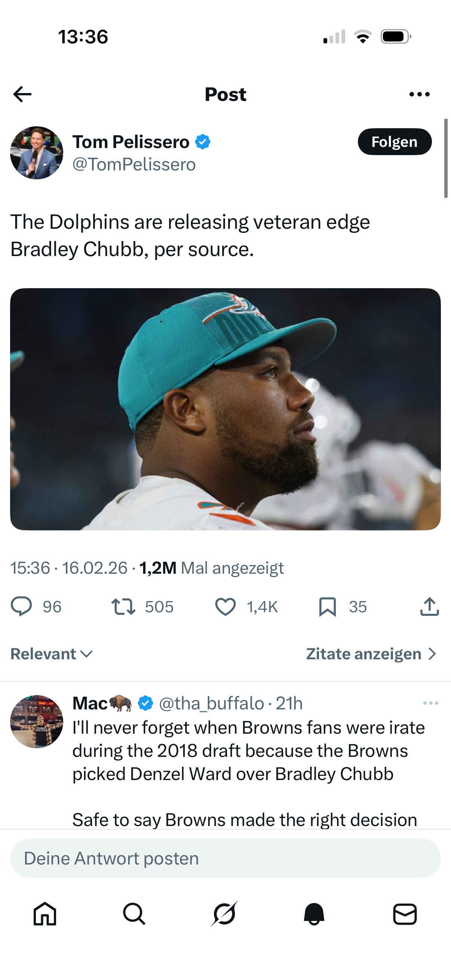451x980 pixels.
Task: Like the post with heart icon
Action: pyautogui.click(x=225, y=606)
